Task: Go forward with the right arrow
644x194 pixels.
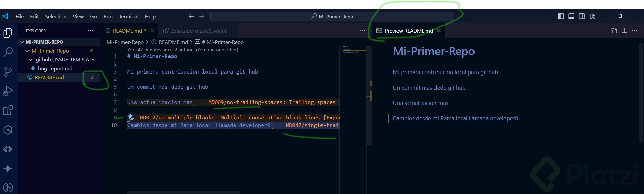Action: [202, 16]
